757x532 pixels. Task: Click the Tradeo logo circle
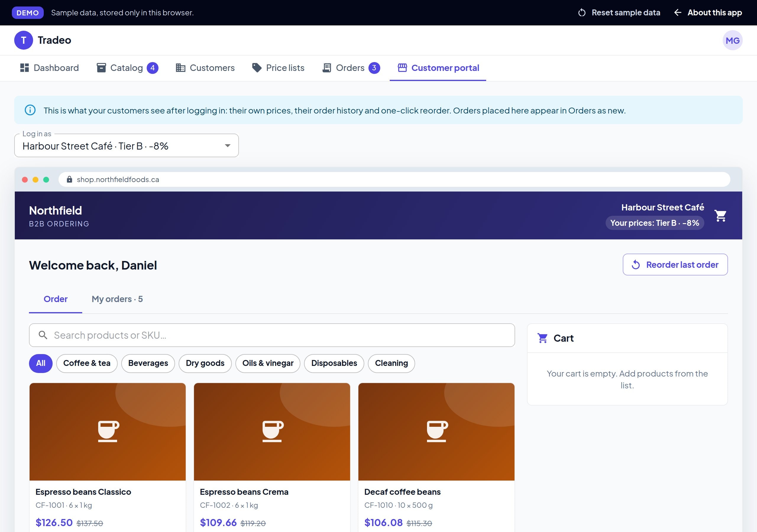[23, 40]
